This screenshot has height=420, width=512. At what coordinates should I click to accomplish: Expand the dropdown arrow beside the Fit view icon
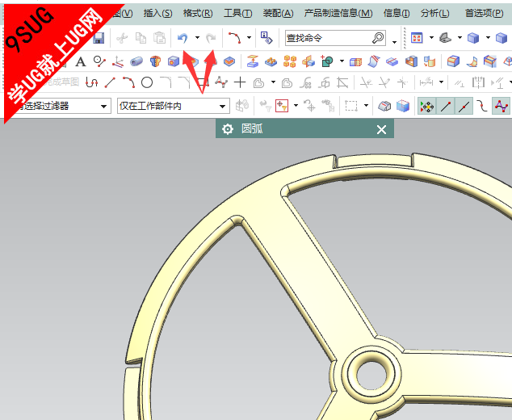click(431, 38)
